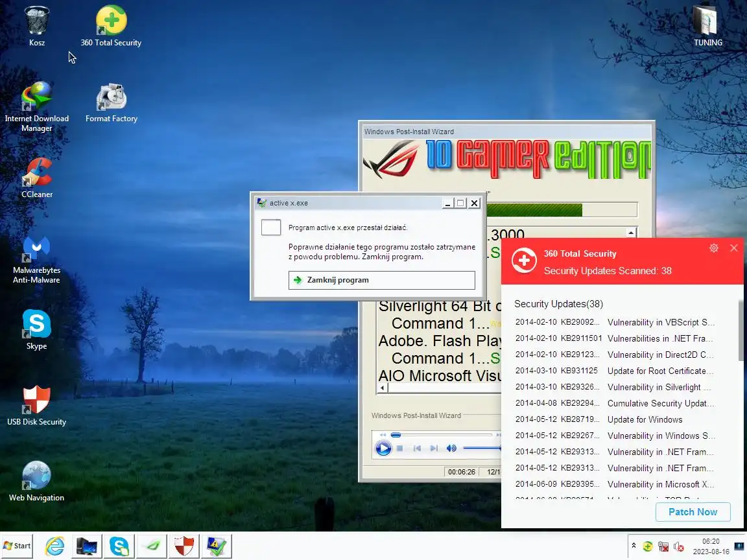Image resolution: width=747 pixels, height=560 pixels.
Task: Select Vulnerability in VBScript update row
Action: [x=615, y=322]
